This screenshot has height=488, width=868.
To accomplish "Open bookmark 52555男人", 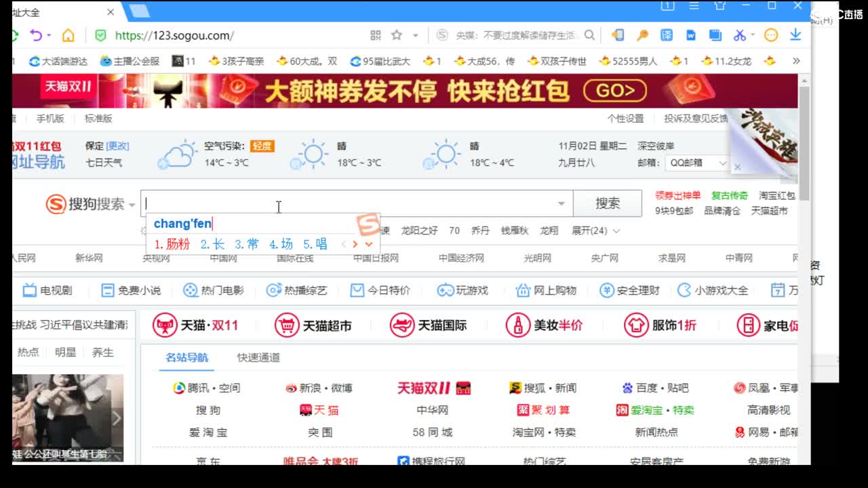I will [628, 61].
